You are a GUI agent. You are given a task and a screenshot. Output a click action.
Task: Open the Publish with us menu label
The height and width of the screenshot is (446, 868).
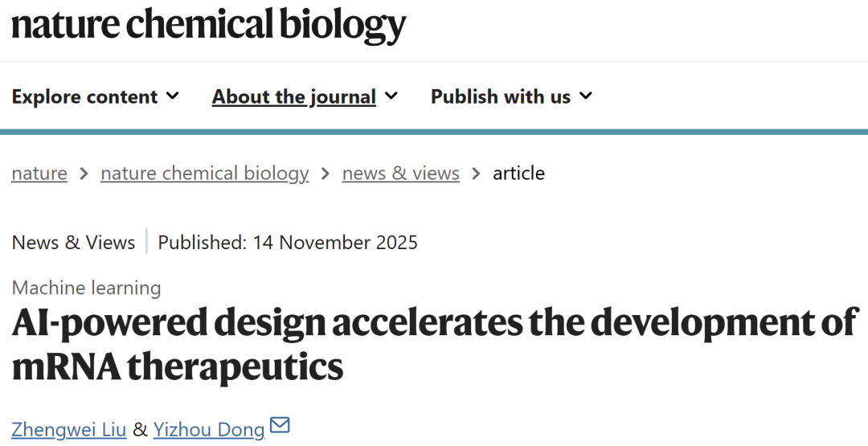(x=501, y=97)
